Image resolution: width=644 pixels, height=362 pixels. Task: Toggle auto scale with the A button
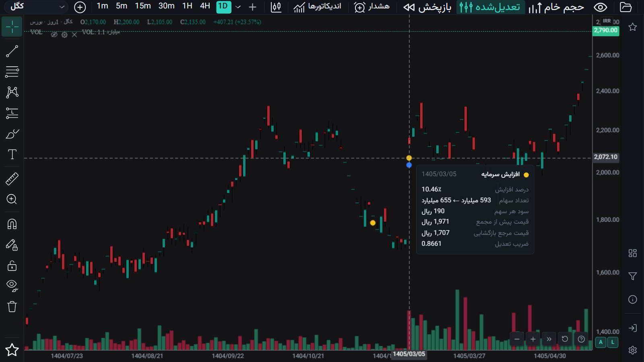(x=601, y=342)
